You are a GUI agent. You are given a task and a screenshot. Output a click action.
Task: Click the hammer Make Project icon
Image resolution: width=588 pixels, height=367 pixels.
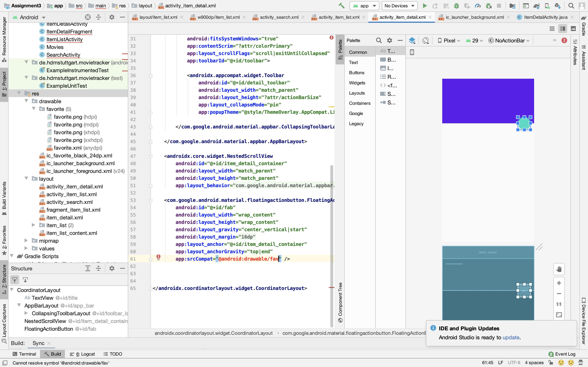click(x=341, y=6)
